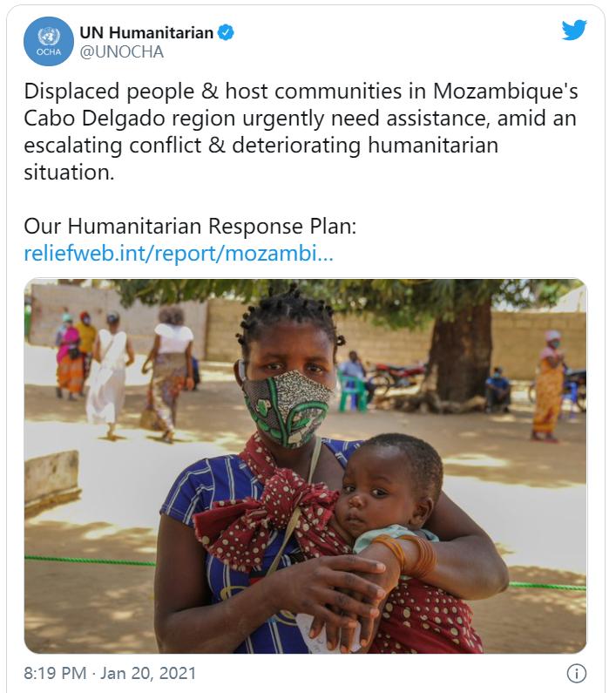
Task: Open the @UNOCHA handle
Action: point(121,52)
